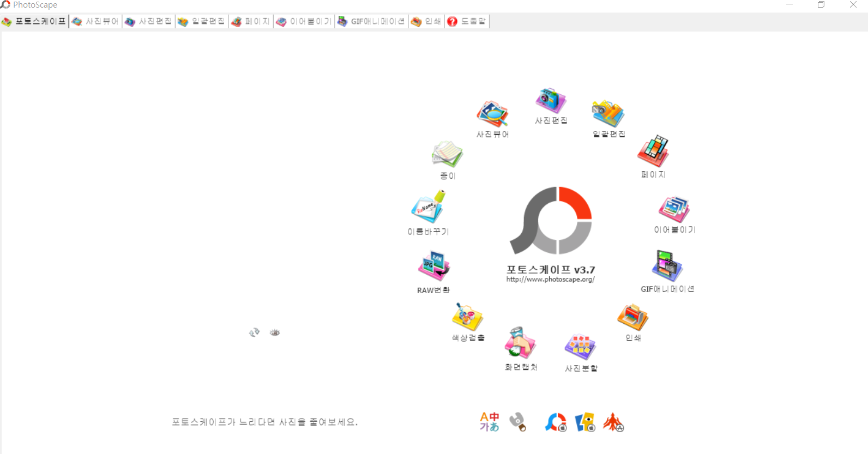Launch GIF애니메이션 icon in the circular menu
Viewport: 868px width, 454px height.
[x=667, y=266]
